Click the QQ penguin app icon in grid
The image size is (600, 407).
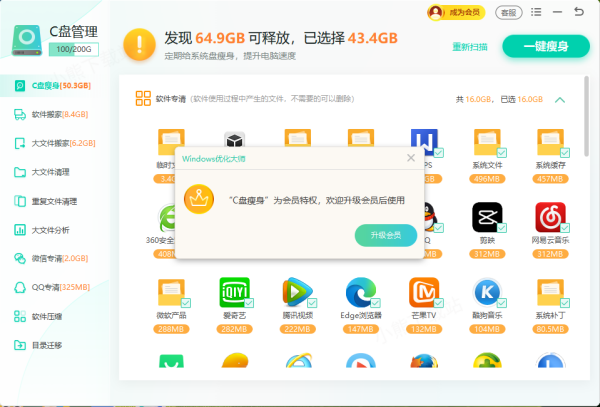coord(432,217)
